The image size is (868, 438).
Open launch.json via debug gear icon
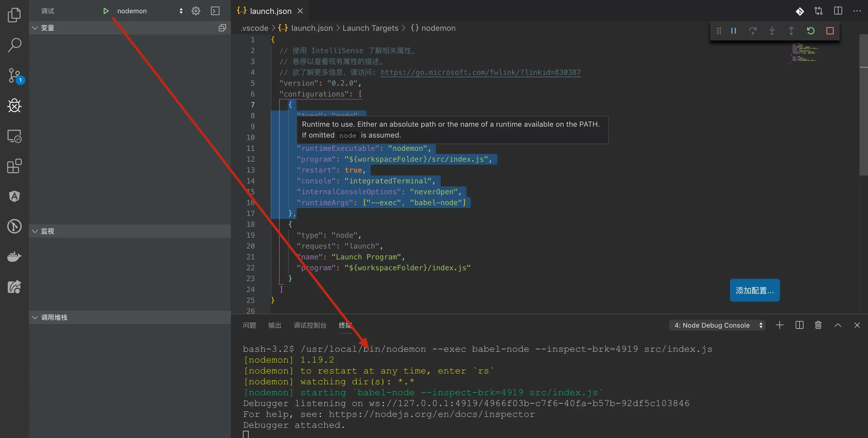pos(196,11)
